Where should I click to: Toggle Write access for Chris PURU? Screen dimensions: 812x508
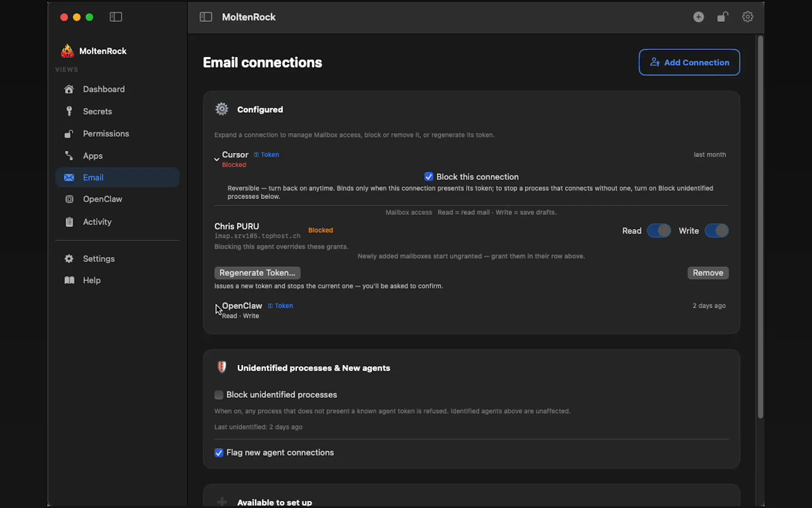(x=717, y=231)
